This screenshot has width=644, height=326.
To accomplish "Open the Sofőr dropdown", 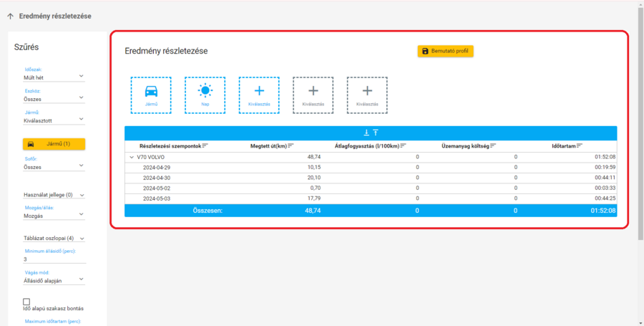I will point(54,167).
